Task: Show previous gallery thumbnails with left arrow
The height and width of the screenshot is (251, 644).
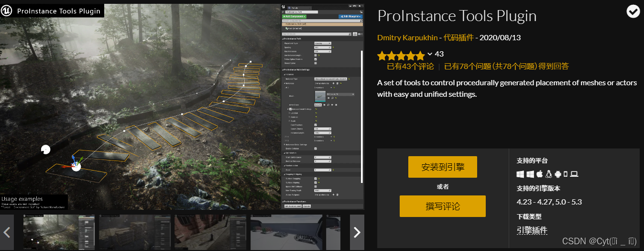Action: coord(7,232)
